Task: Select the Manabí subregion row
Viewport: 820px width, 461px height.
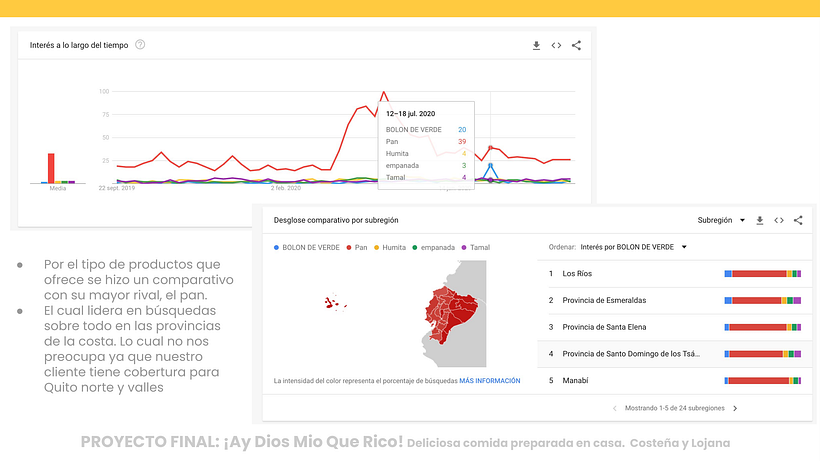Action: [x=577, y=381]
